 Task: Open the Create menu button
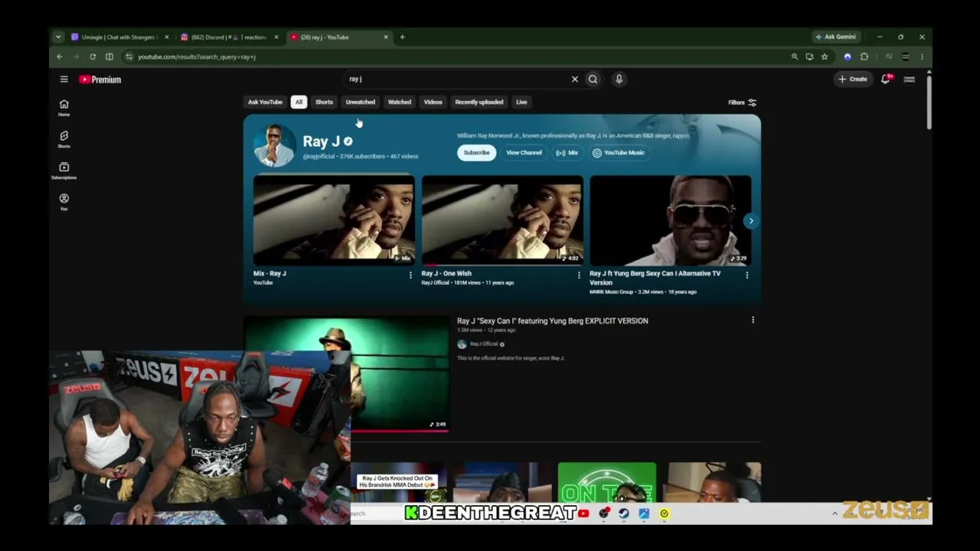pos(852,79)
